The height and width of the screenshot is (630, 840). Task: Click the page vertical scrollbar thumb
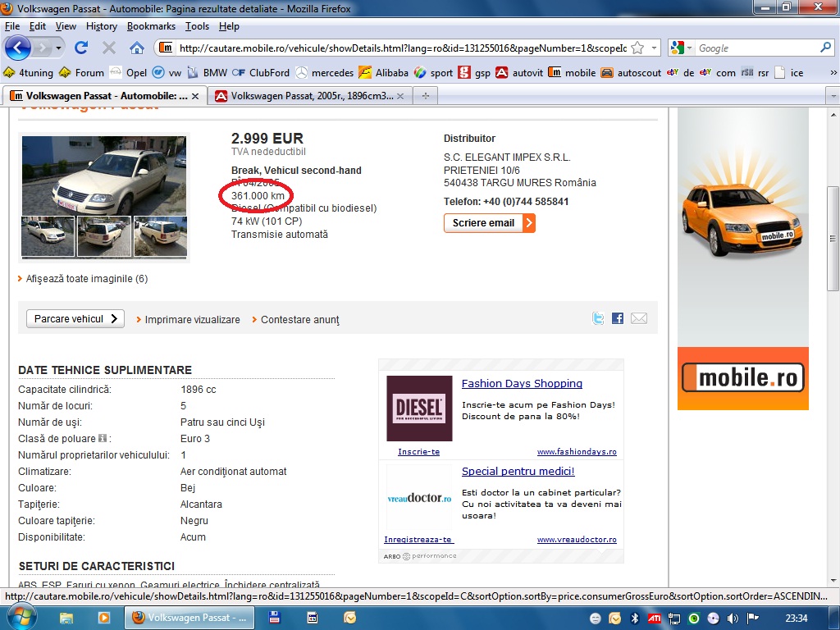833,239
